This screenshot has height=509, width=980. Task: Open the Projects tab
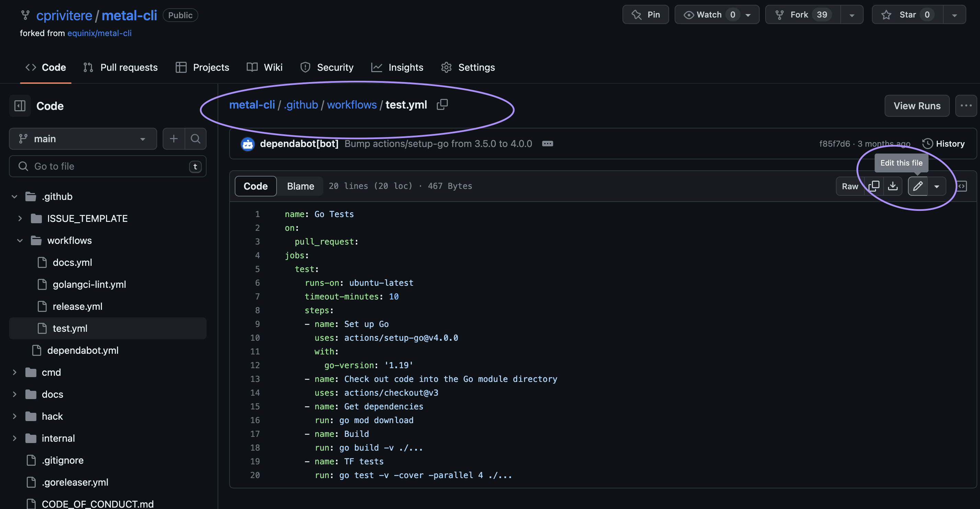(x=202, y=67)
